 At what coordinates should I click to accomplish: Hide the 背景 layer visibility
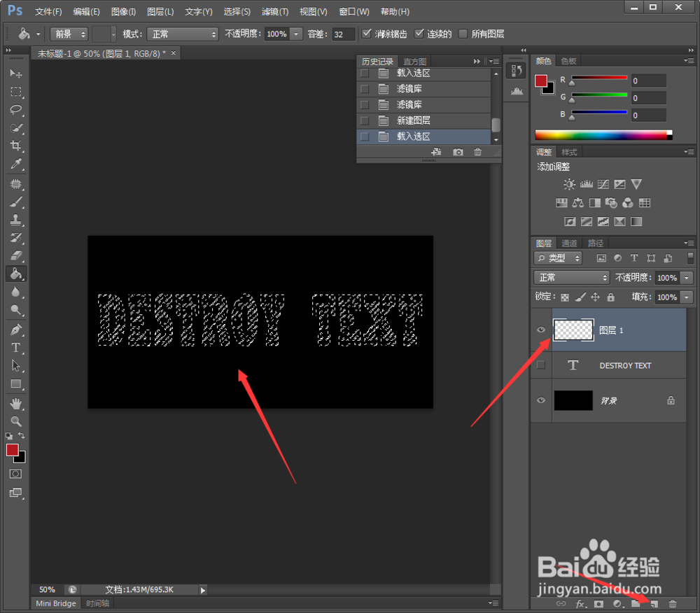[x=540, y=400]
